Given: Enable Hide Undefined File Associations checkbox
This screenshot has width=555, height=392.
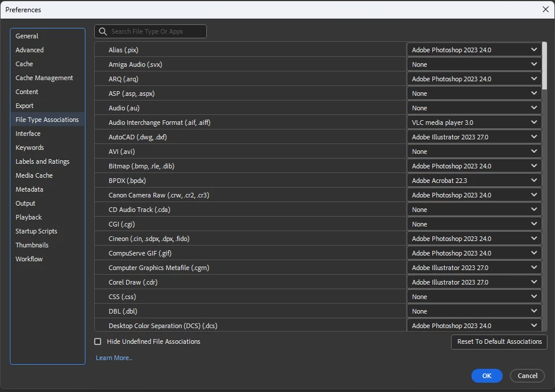Looking at the screenshot, I should pos(98,341).
